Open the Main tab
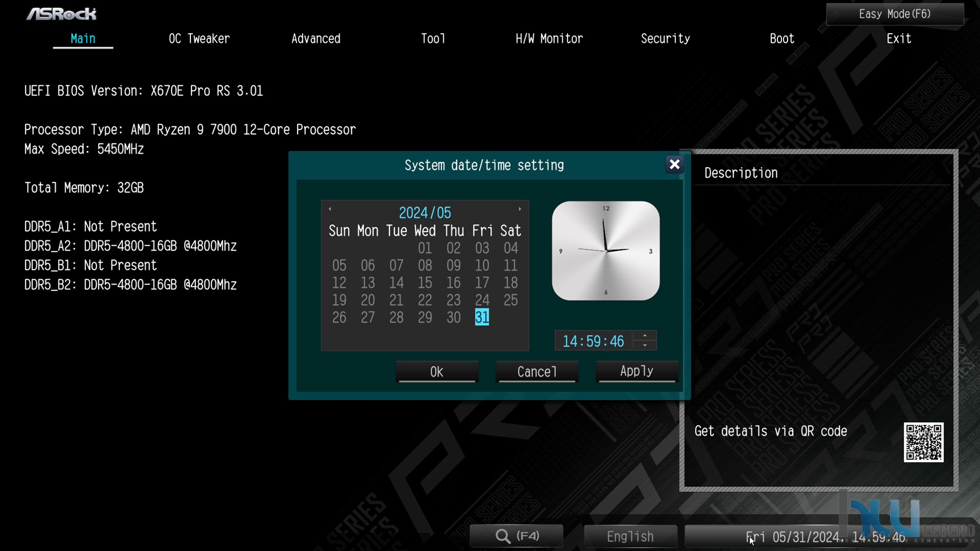This screenshot has height=551, width=980. (x=83, y=39)
